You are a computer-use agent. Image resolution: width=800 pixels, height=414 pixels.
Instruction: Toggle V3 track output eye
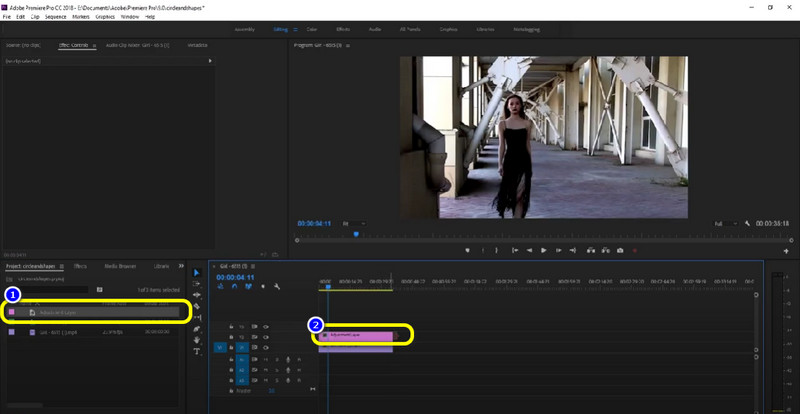click(x=266, y=326)
